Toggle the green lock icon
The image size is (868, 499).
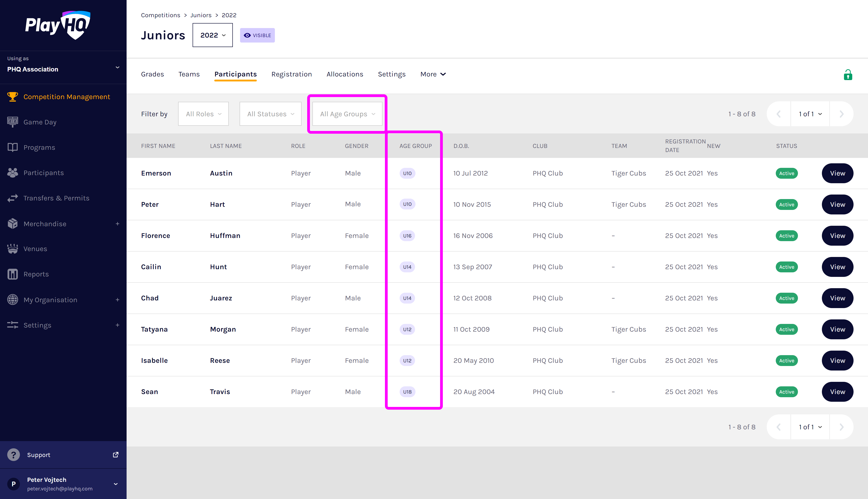[848, 75]
